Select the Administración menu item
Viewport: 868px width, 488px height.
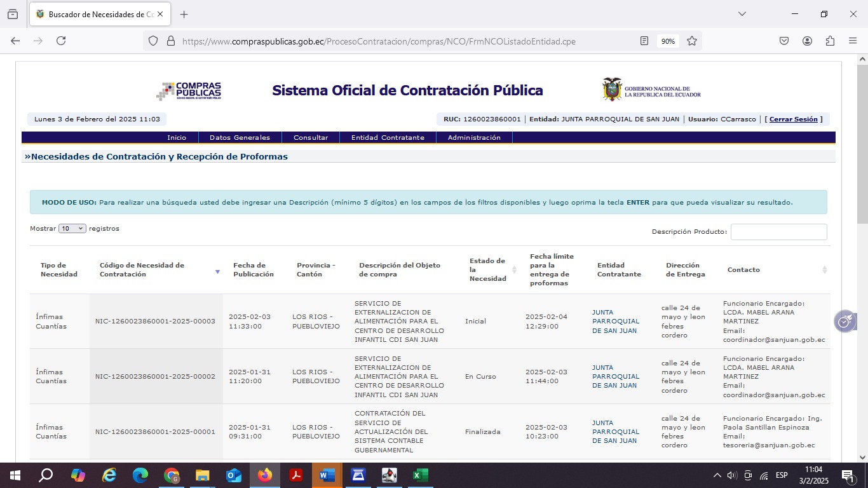coord(474,137)
